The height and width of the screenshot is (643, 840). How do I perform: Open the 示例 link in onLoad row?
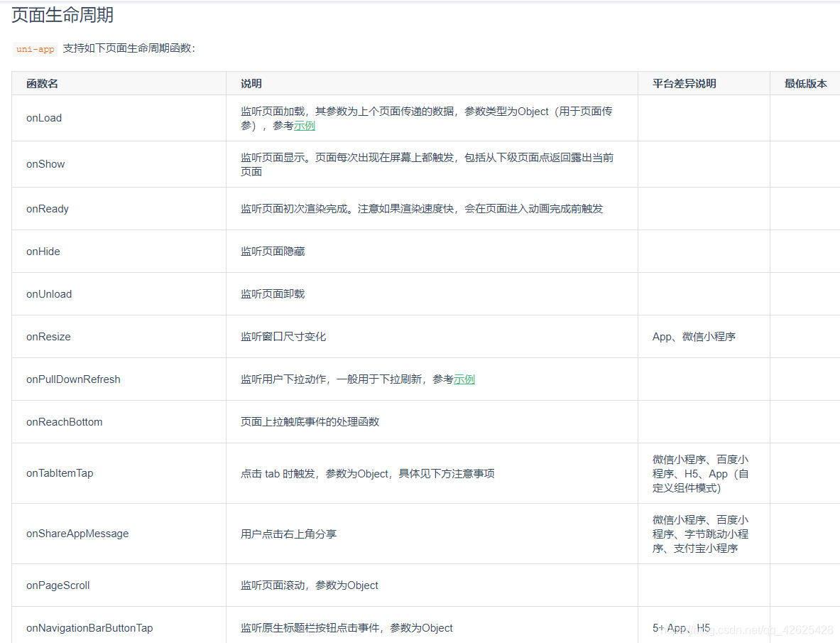coord(305,126)
